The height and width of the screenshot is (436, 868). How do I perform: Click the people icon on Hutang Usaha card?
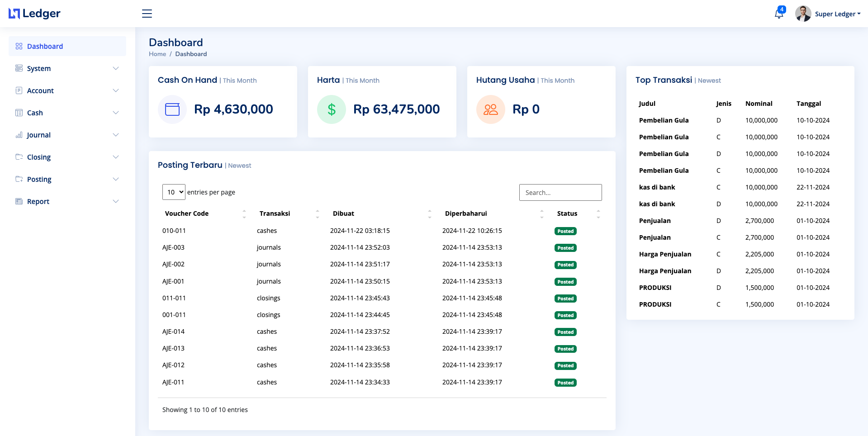(491, 109)
